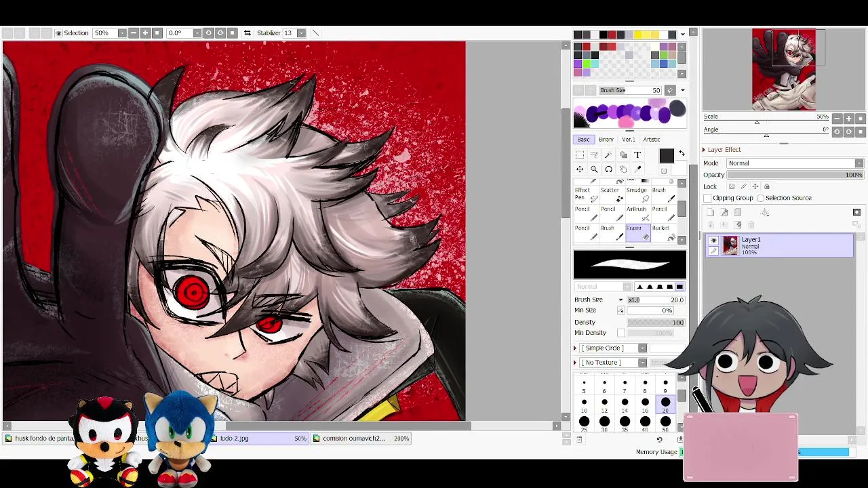Switch to the Binary tool tab
The height and width of the screenshot is (488, 868).
606,140
